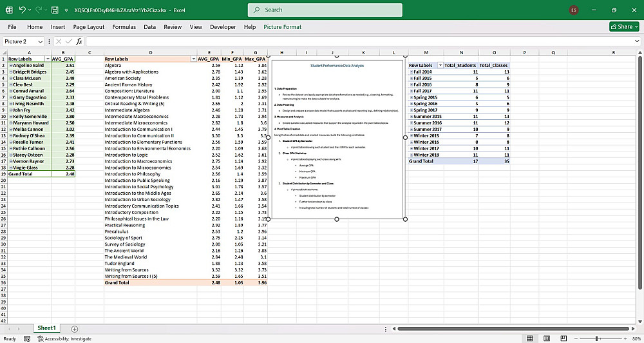Expand the Angeline Baird pivot row
The width and height of the screenshot is (644, 343).
tap(10, 65)
